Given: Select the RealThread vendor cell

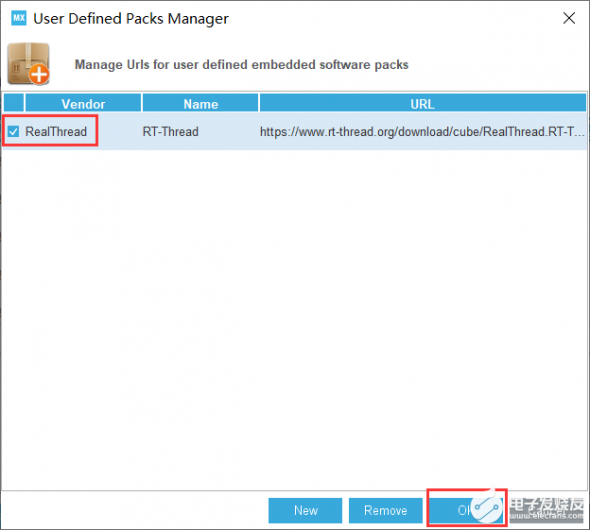Looking at the screenshot, I should coord(56,132).
